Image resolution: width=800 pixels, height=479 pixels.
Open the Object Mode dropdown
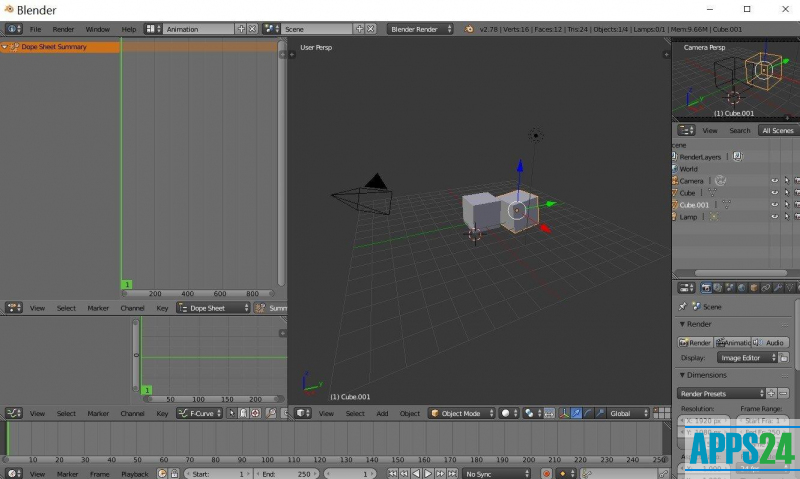pos(462,413)
